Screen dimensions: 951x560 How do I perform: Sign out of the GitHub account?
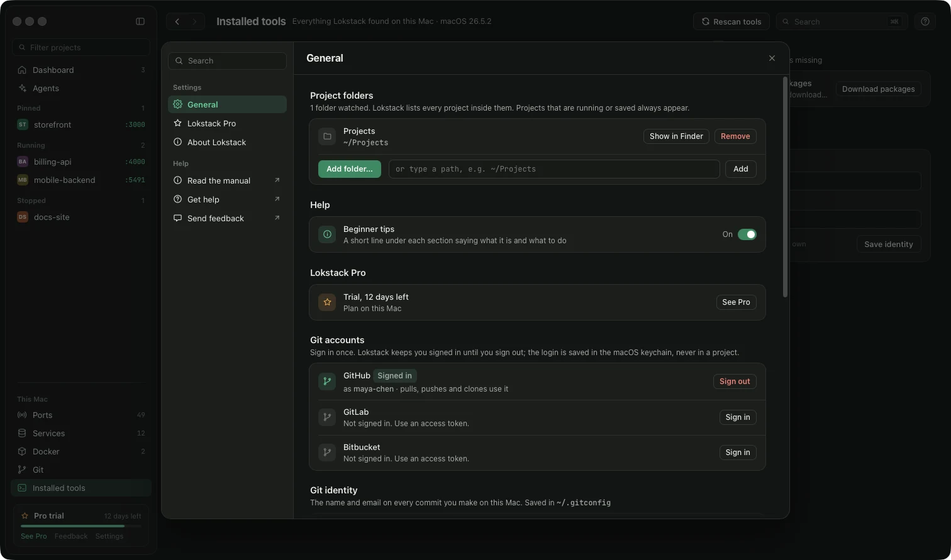click(735, 382)
